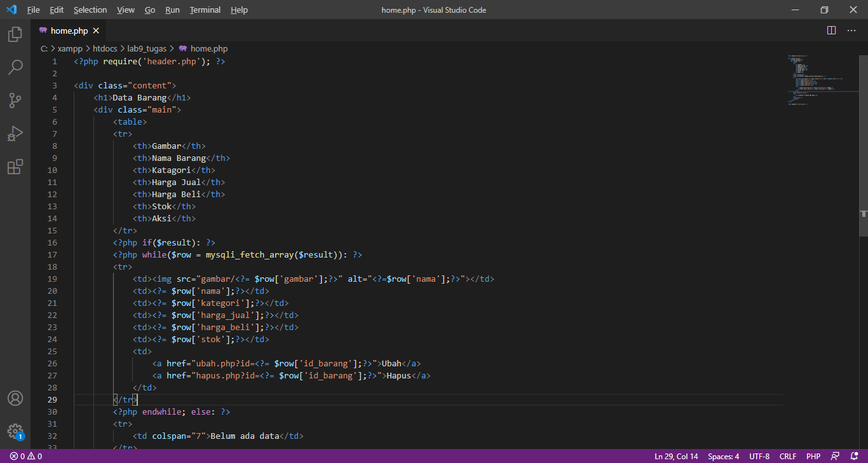Click the lab9_tugas breadcrumb segment
Image resolution: width=868 pixels, height=463 pixels.
[147, 48]
